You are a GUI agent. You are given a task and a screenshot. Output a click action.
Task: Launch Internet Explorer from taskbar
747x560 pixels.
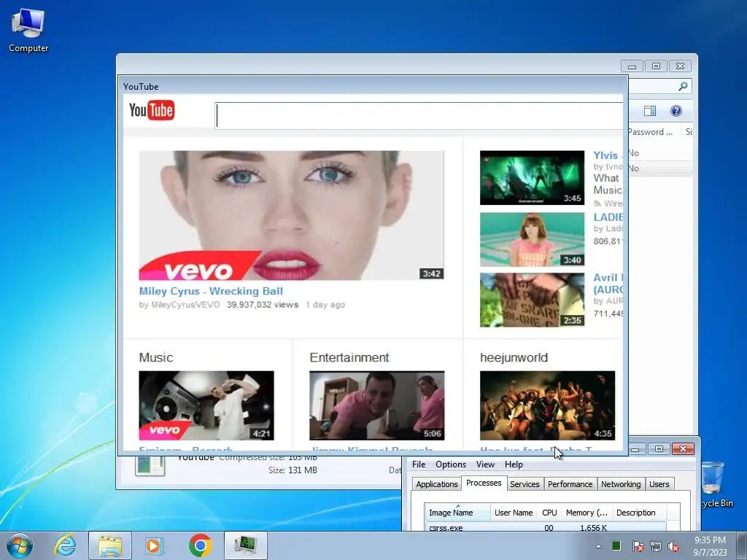point(65,545)
